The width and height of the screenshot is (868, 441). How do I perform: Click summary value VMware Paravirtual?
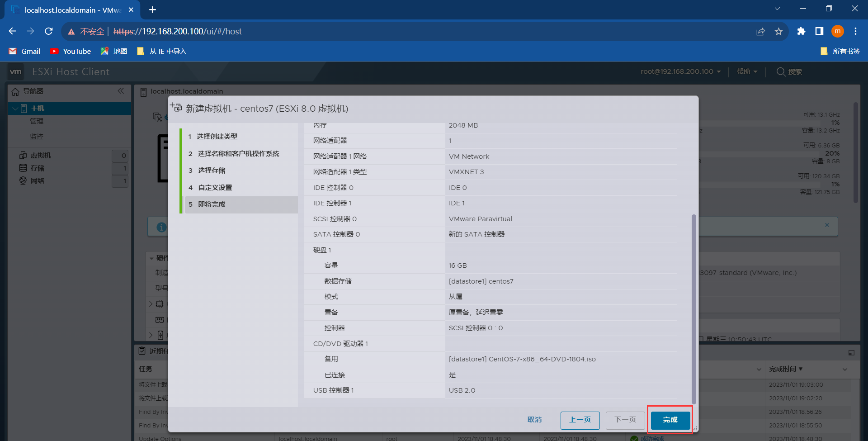(x=480, y=219)
